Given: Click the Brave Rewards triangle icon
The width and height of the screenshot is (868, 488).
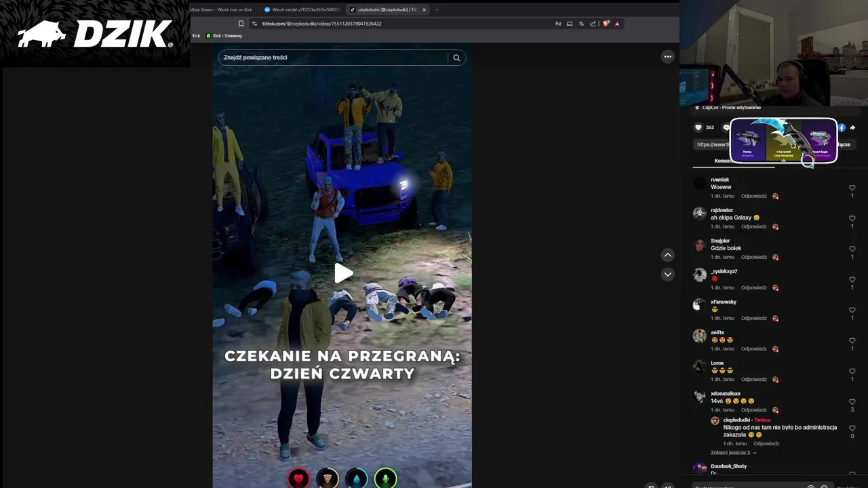Looking at the screenshot, I should 617,24.
